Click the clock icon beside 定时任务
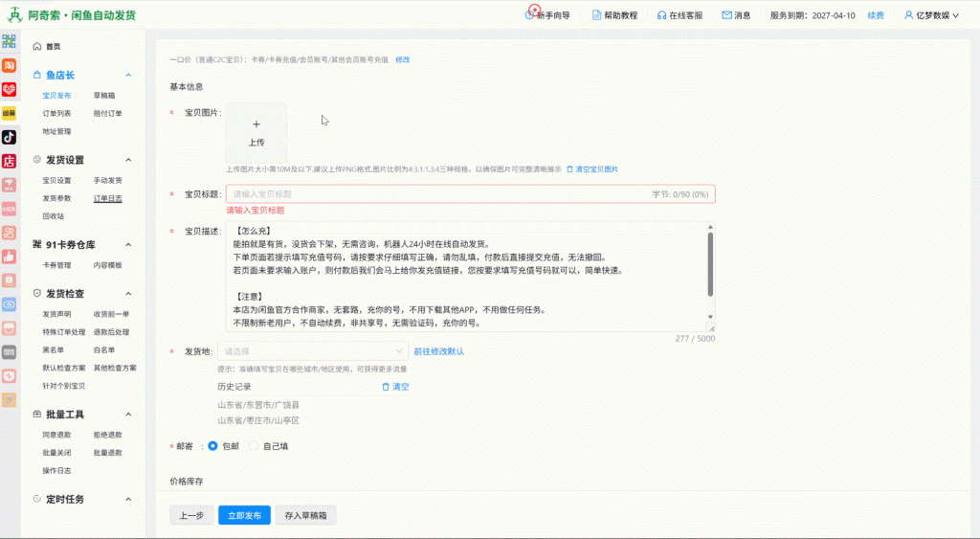The height and width of the screenshot is (539, 980). [x=37, y=499]
